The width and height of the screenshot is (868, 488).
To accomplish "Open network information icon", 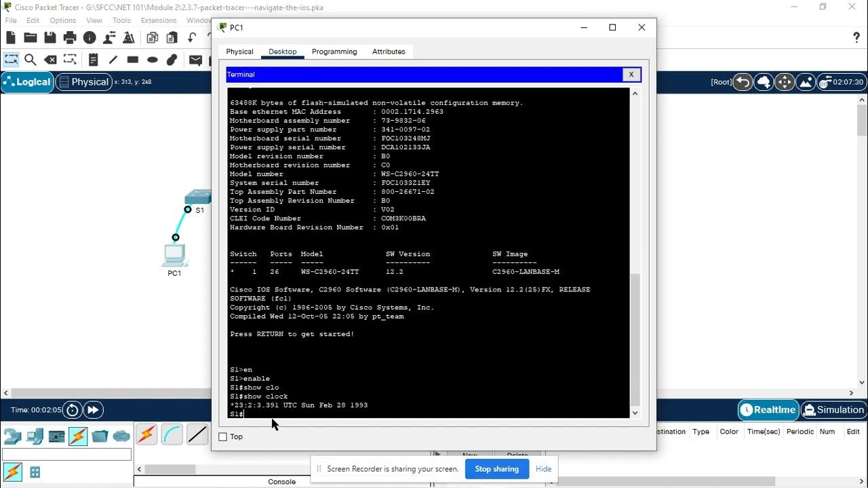I will (90, 38).
